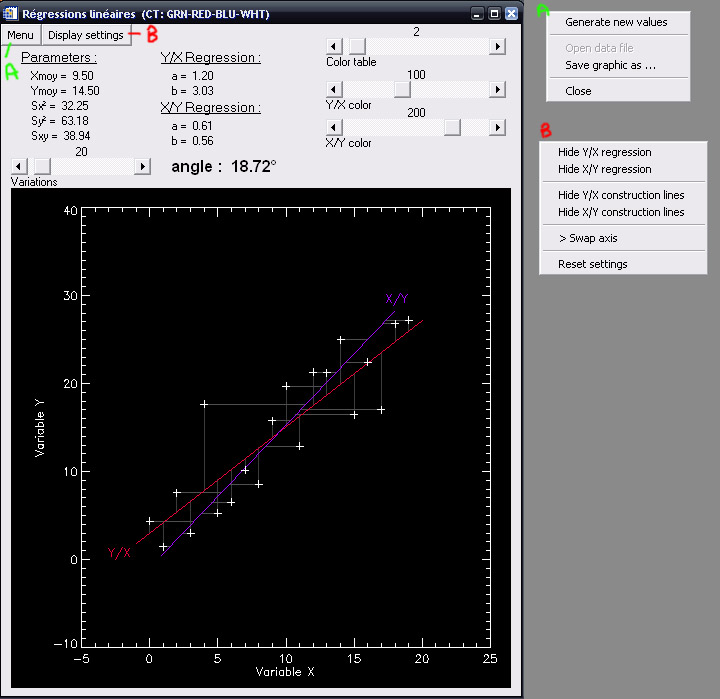The image size is (720, 699).
Task: Click the Y/X color slider left arrow
Action: 334,90
